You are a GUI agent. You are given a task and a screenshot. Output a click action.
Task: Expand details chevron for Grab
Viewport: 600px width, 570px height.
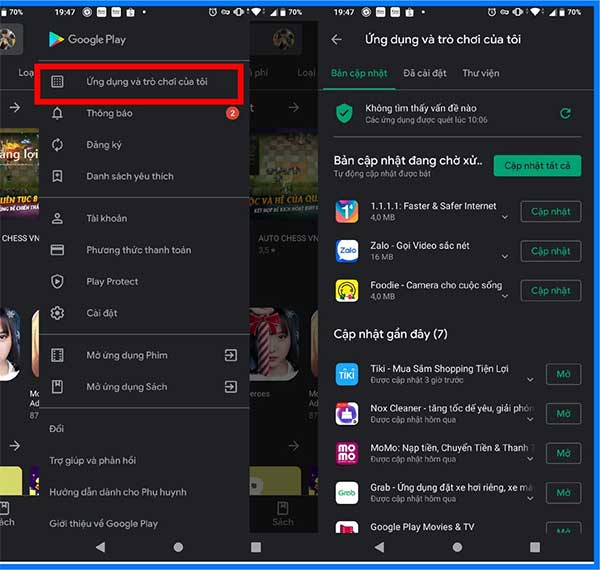coord(530,498)
